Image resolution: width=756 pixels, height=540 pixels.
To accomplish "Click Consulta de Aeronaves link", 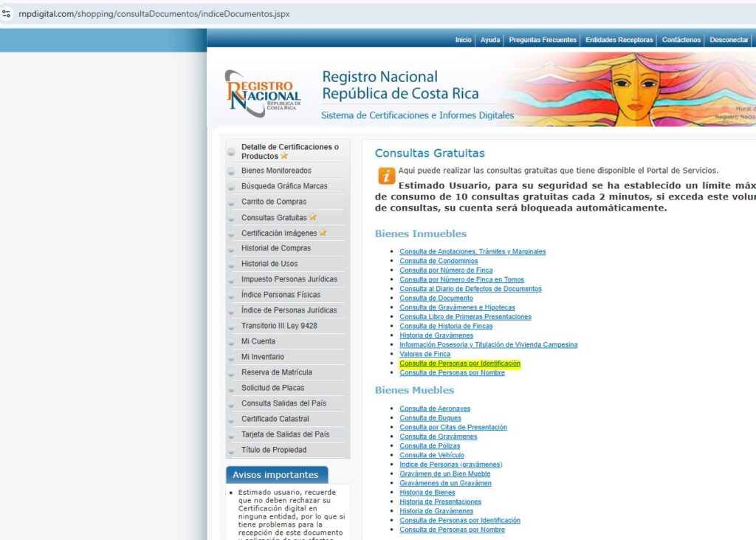I will tap(435, 409).
